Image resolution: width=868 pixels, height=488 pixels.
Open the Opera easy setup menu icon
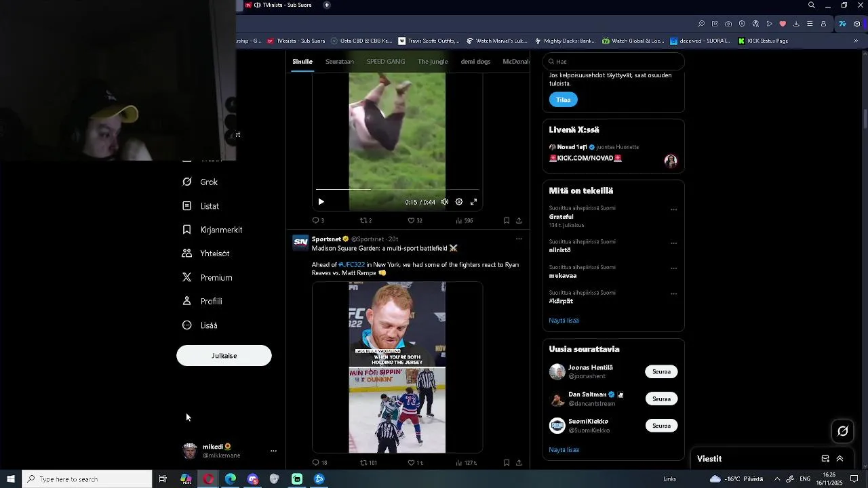pyautogui.click(x=810, y=24)
